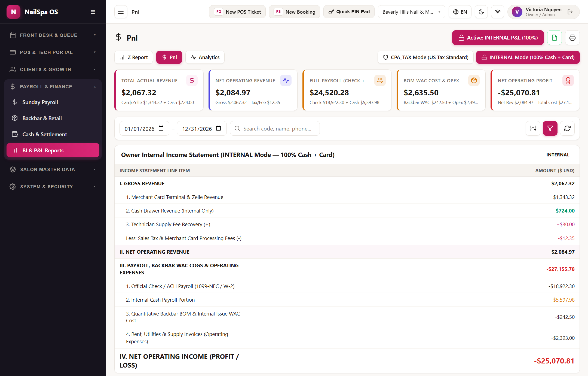Open Quick PIN Pad
588x376 pixels.
point(349,12)
